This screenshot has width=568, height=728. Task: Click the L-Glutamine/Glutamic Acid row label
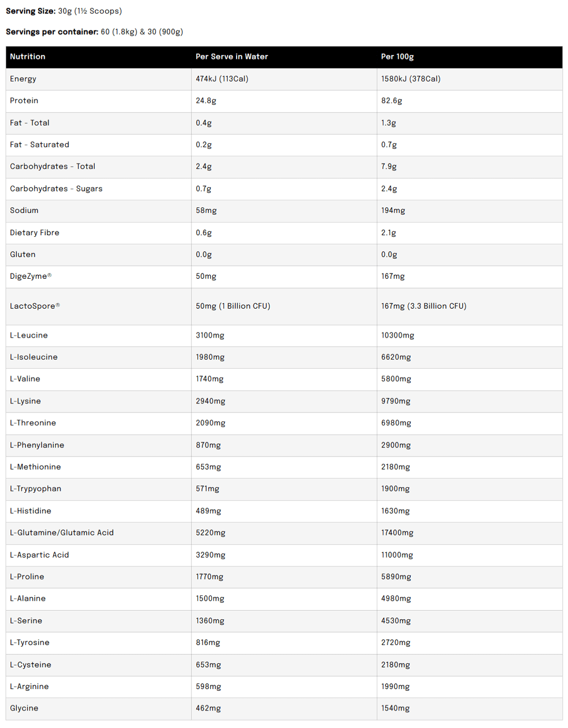tap(62, 533)
